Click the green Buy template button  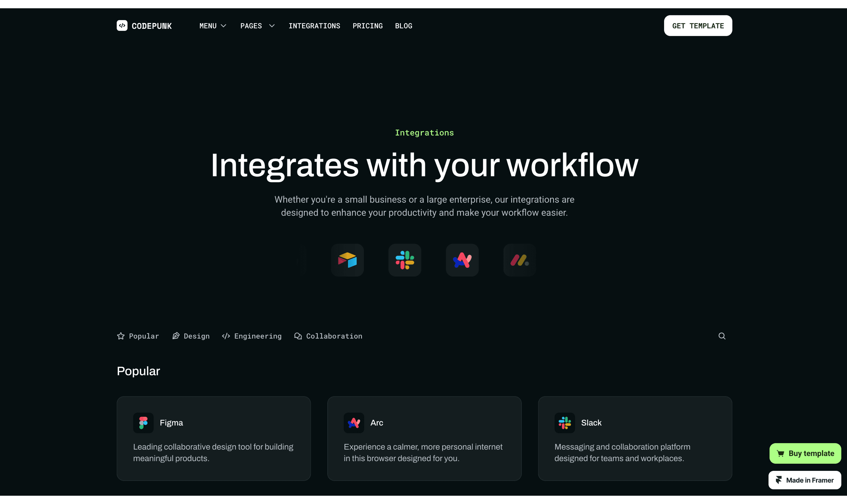pos(805,453)
